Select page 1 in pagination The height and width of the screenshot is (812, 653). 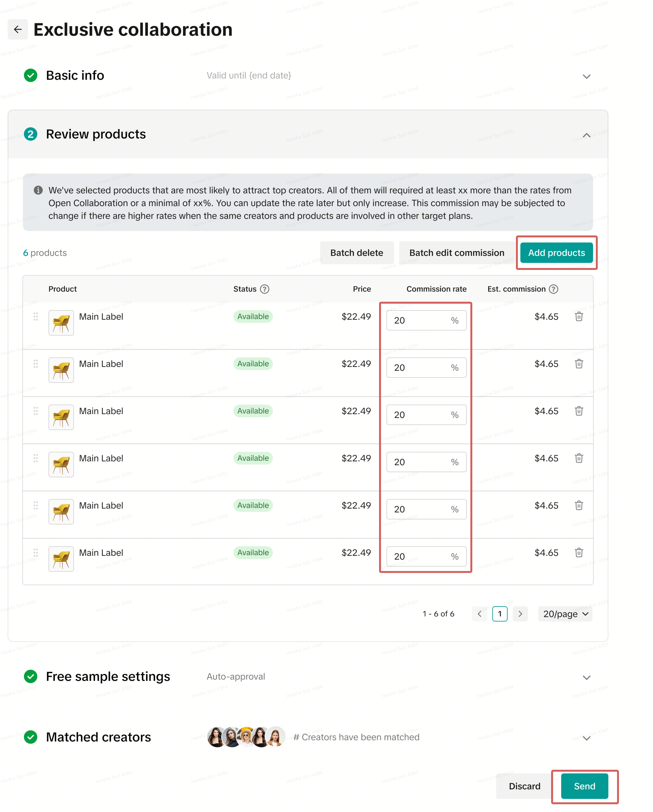pyautogui.click(x=499, y=614)
